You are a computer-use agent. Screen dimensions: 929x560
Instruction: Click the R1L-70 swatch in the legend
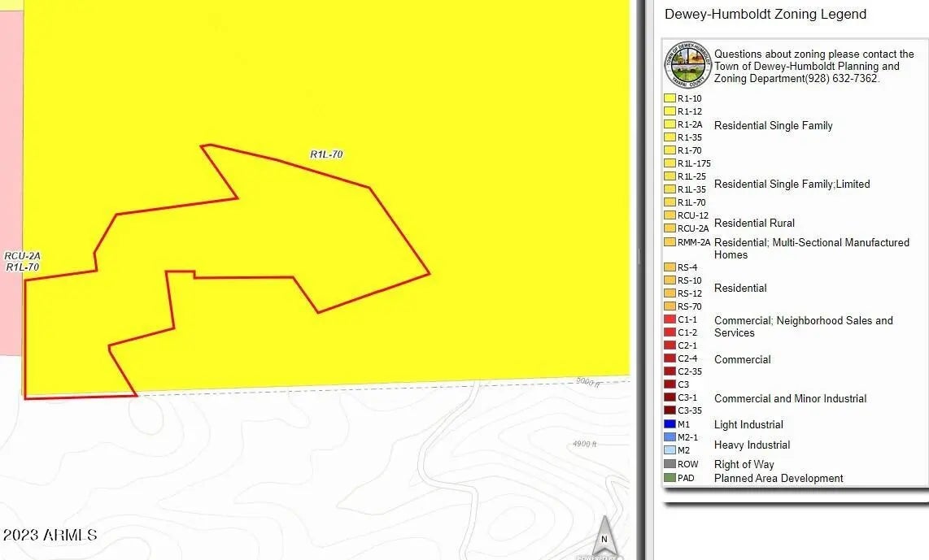click(x=669, y=202)
